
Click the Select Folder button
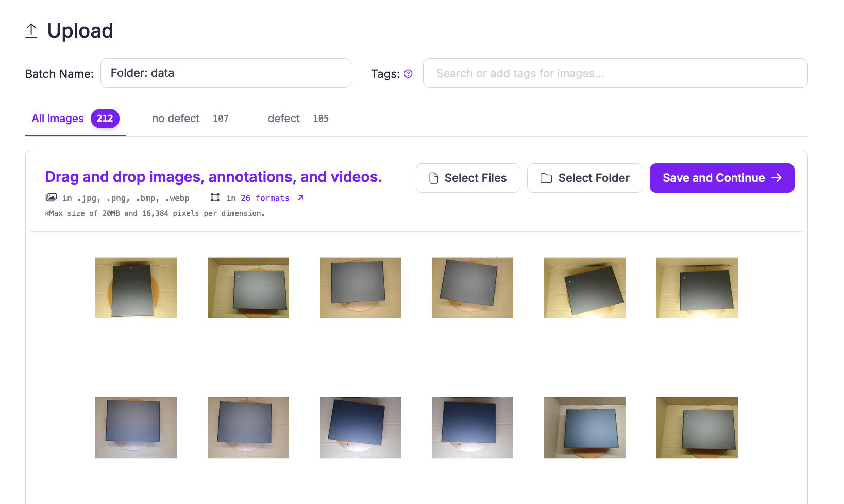point(585,178)
